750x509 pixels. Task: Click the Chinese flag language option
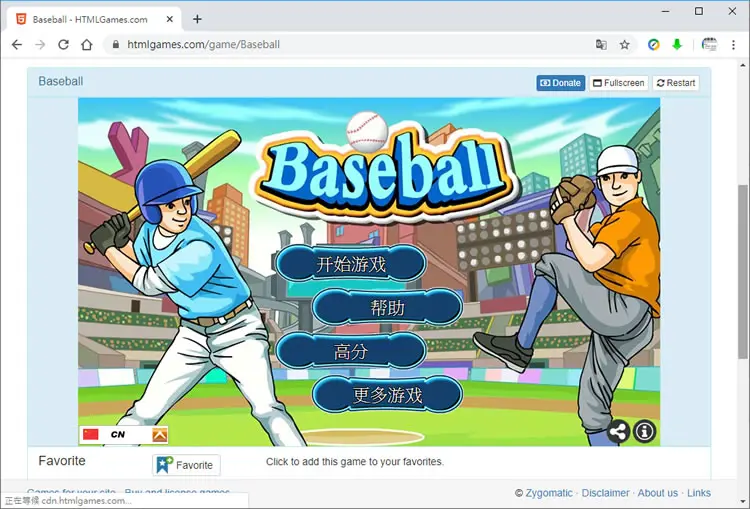pyautogui.click(x=90, y=434)
